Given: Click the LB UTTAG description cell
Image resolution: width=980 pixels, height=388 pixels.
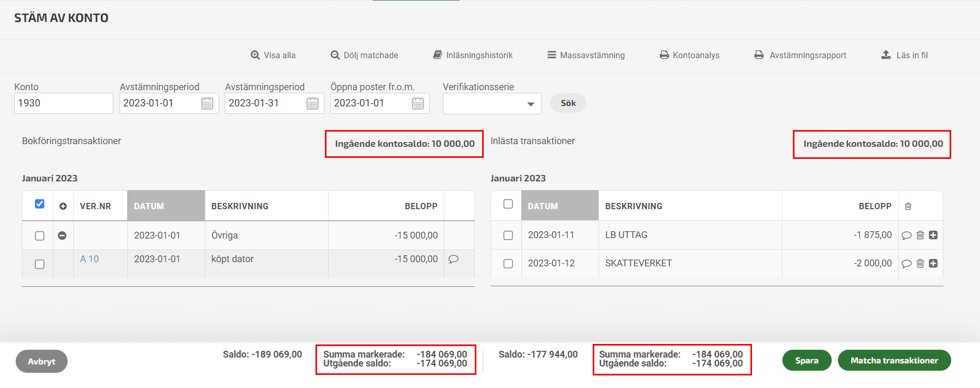Looking at the screenshot, I should click(690, 235).
